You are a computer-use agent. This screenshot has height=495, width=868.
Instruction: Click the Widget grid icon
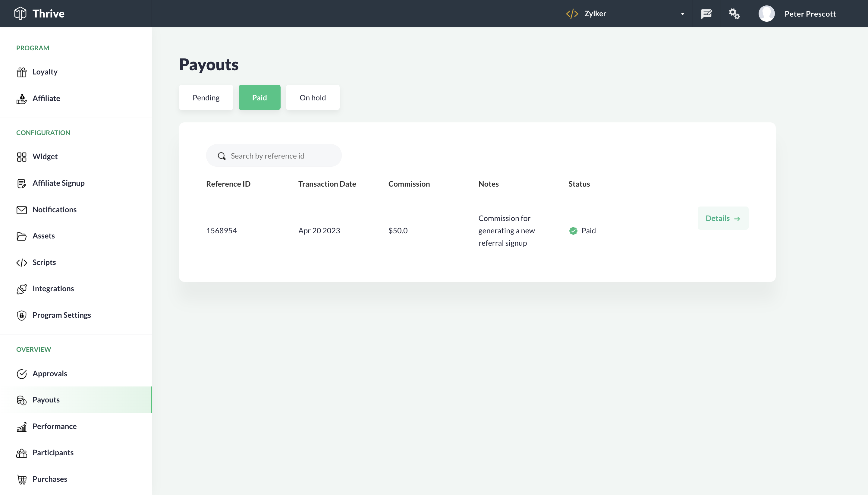(21, 157)
